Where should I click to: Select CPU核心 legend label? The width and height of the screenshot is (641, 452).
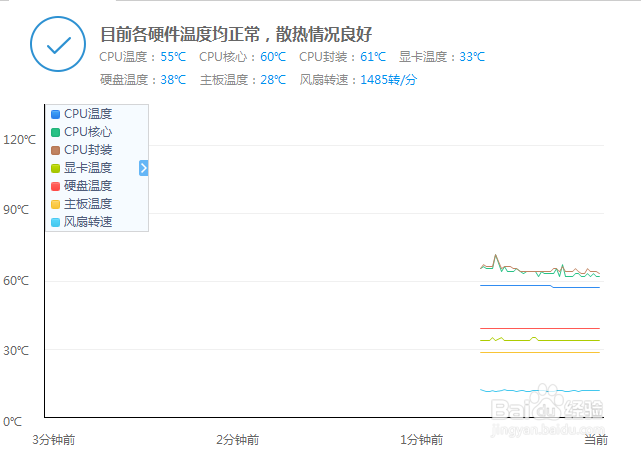coord(88,132)
